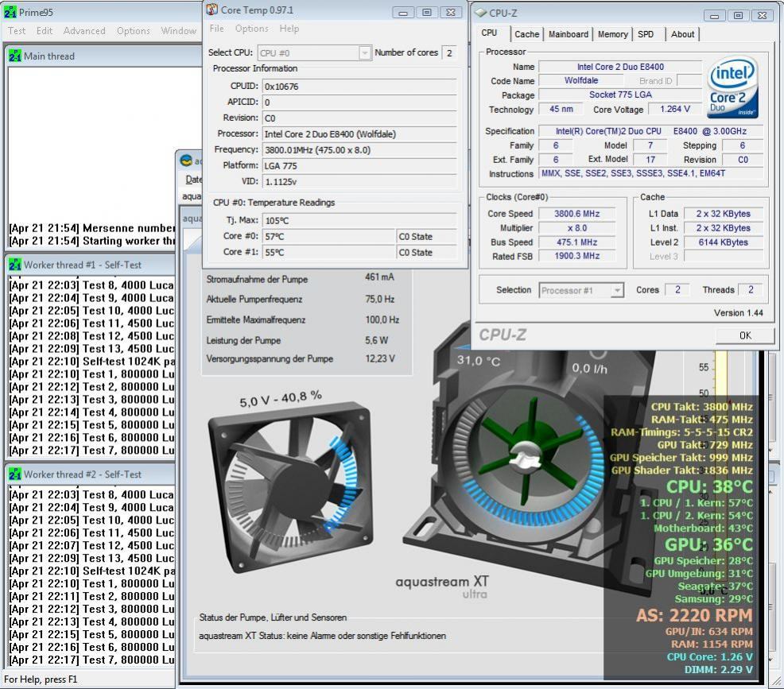This screenshot has width=784, height=689.
Task: Click the Core #1 temperature 55°C
Action: [328, 253]
